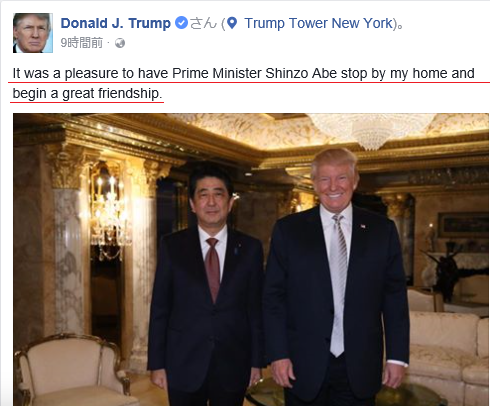Click the location pin icon

[x=232, y=23]
